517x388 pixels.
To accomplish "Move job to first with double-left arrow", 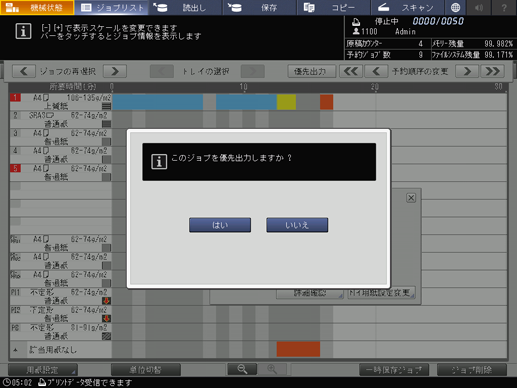I will coord(351,71).
